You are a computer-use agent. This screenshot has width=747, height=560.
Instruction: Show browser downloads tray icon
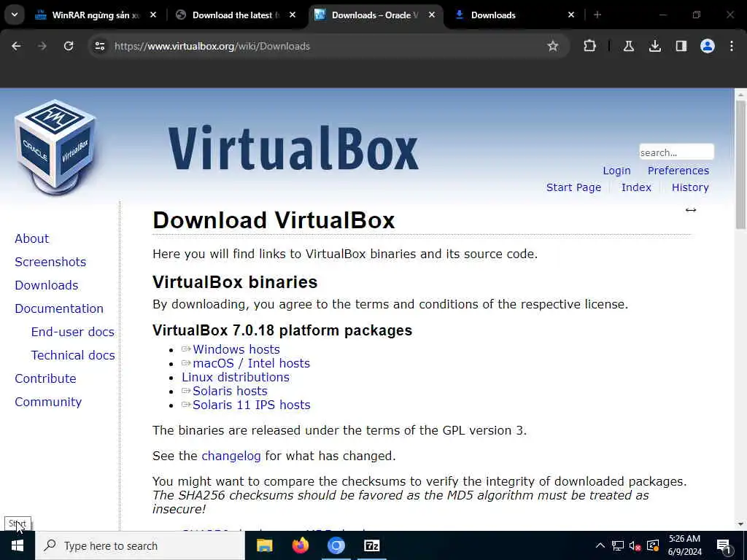tap(655, 46)
